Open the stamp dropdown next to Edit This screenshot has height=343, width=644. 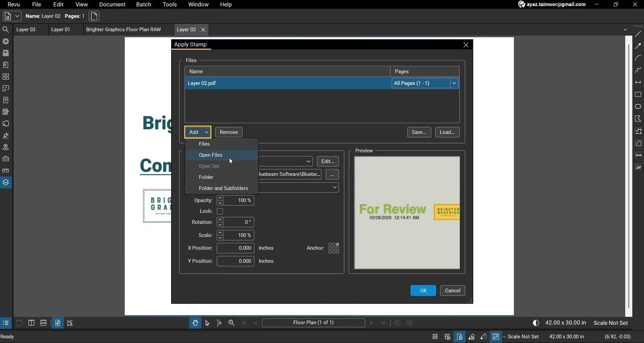[308, 161]
